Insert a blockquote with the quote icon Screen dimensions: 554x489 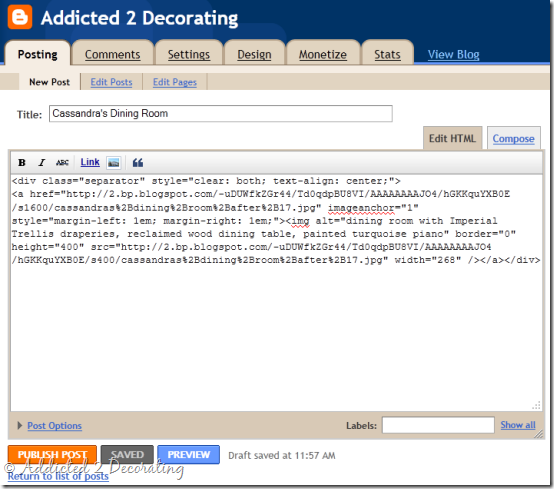tap(137, 163)
